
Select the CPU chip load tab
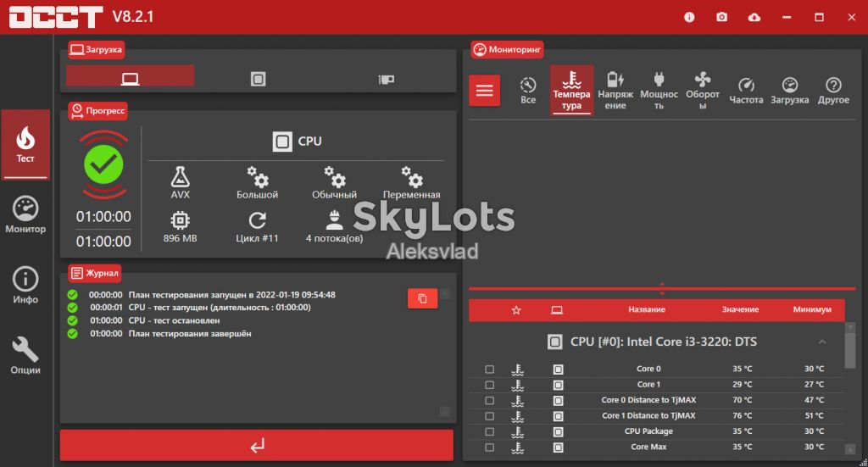pos(258,79)
